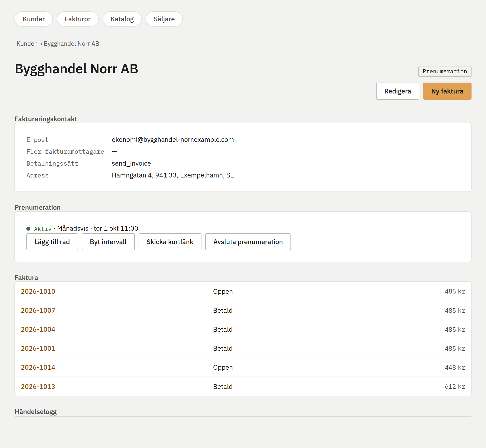
Task: Click Bygghandel Norr AB in breadcrumb
Action: click(71, 44)
